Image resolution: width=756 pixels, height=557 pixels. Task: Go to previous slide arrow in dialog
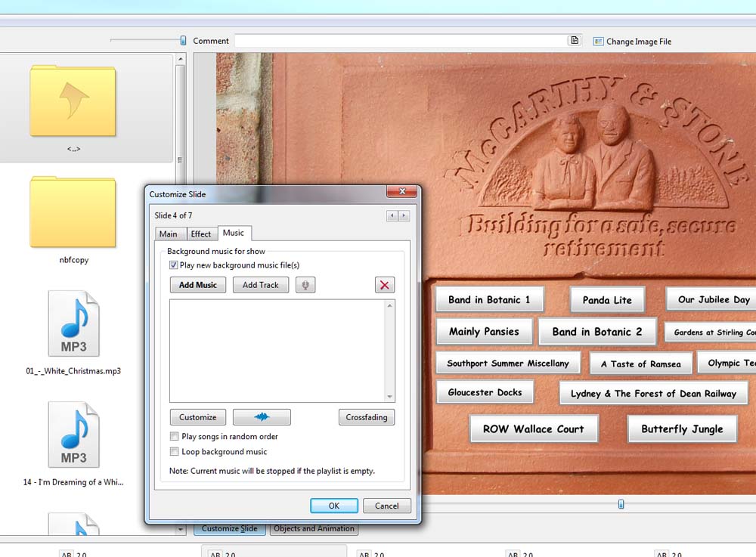coord(392,215)
